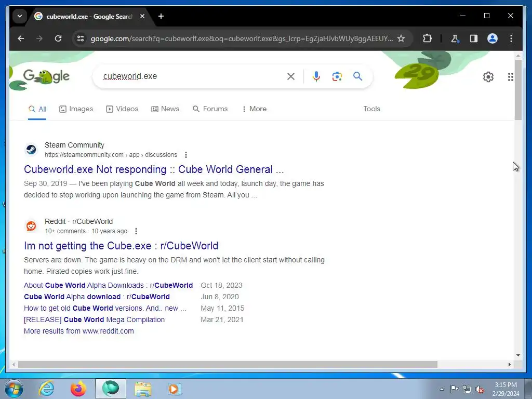
Task: Switch to Videos results tab
Action: [122, 109]
